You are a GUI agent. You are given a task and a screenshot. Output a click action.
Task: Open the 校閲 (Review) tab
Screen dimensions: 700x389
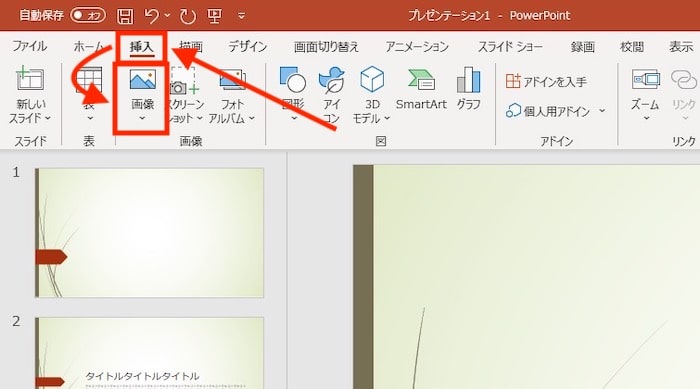click(x=632, y=46)
